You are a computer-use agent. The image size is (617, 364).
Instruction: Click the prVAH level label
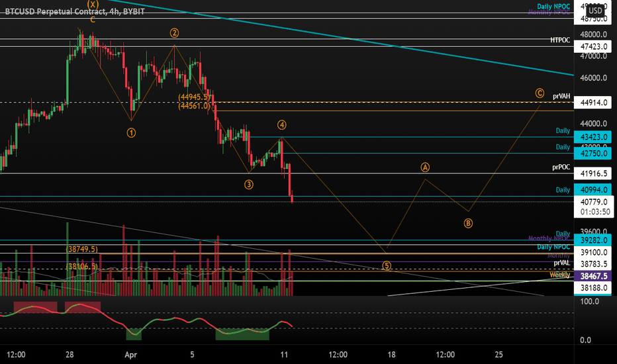pyautogui.click(x=561, y=96)
